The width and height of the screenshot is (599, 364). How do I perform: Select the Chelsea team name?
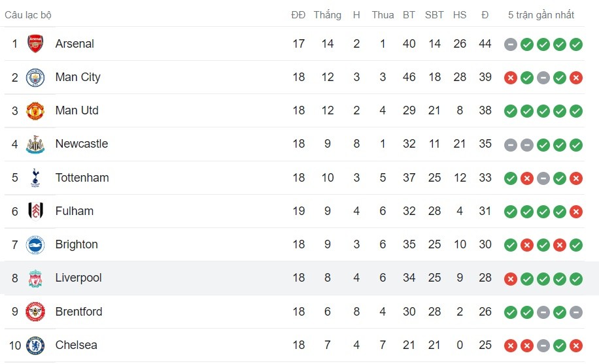[x=77, y=345]
